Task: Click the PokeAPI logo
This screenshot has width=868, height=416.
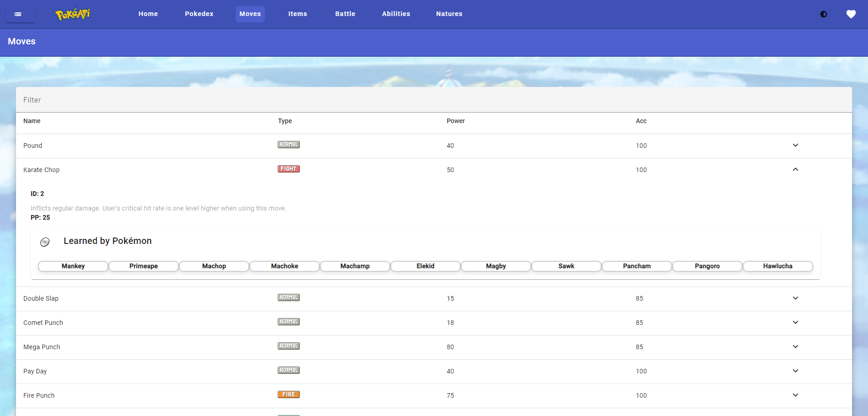Action: pyautogui.click(x=73, y=14)
